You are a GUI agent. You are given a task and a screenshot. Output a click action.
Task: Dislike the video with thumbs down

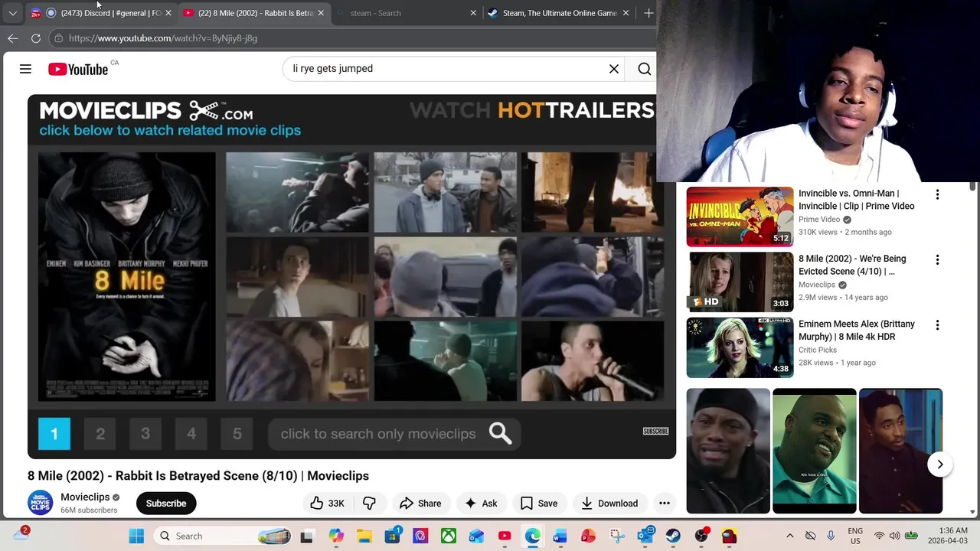[369, 503]
